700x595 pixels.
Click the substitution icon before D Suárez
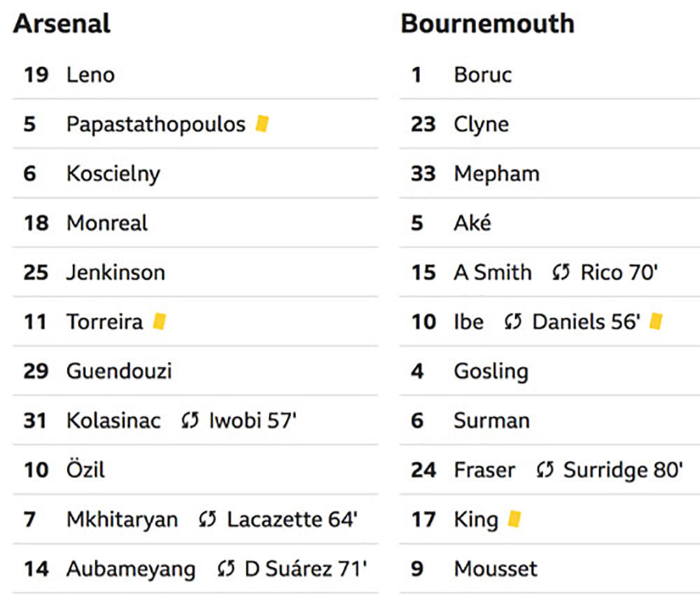[x=225, y=568]
